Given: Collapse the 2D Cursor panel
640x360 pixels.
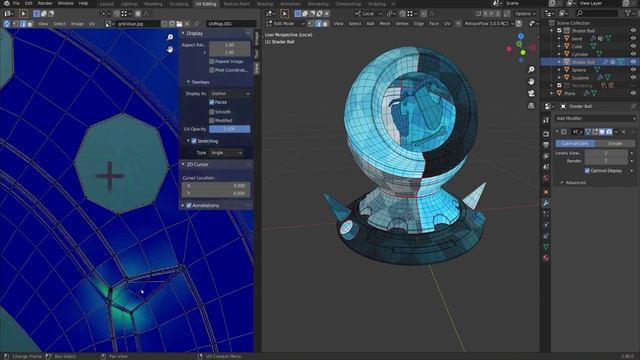Looking at the screenshot, I should tap(182, 164).
